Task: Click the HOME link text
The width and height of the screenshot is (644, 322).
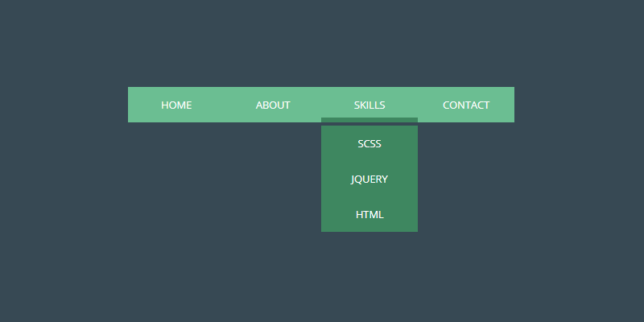Action: click(176, 105)
